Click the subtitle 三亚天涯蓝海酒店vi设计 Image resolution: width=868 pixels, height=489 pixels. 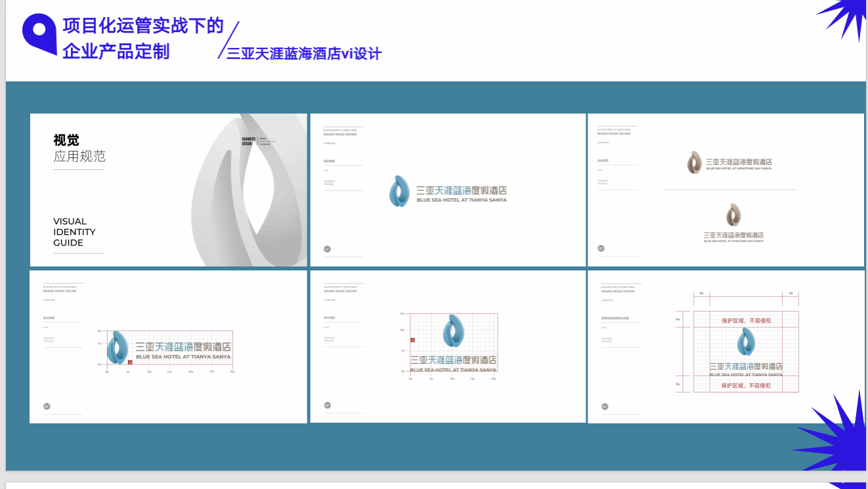(304, 54)
